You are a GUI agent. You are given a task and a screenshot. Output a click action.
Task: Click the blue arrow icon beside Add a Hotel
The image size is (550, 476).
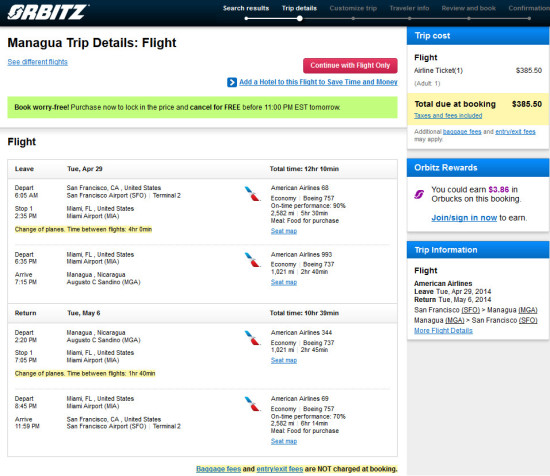coord(232,82)
